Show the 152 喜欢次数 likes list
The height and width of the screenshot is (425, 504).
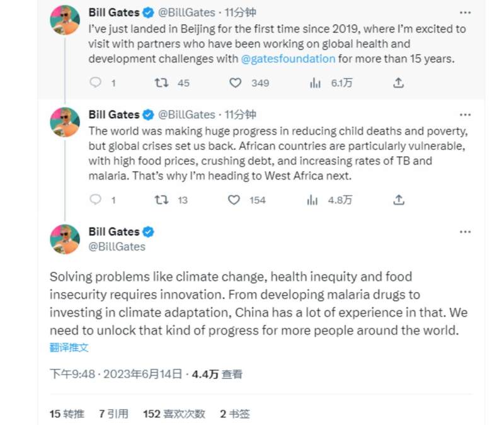(174, 414)
